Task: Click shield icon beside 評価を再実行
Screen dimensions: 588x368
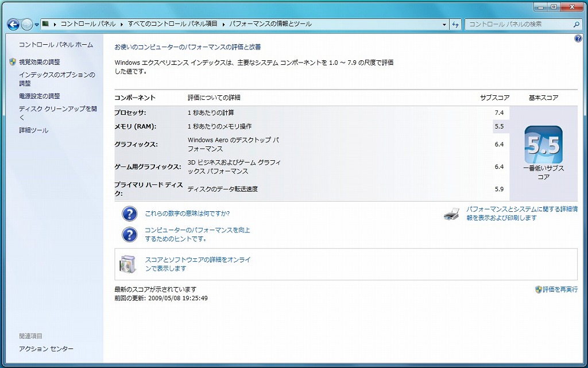Action: [539, 289]
